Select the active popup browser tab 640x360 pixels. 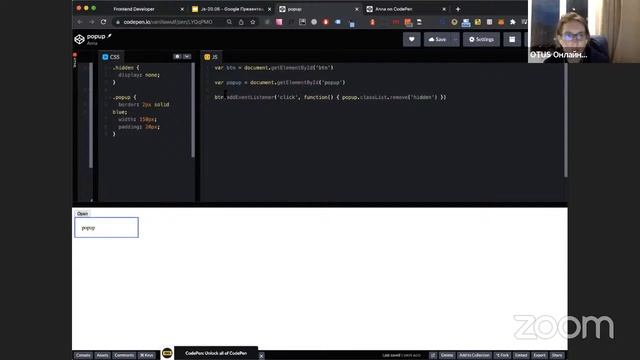[x=318, y=9]
